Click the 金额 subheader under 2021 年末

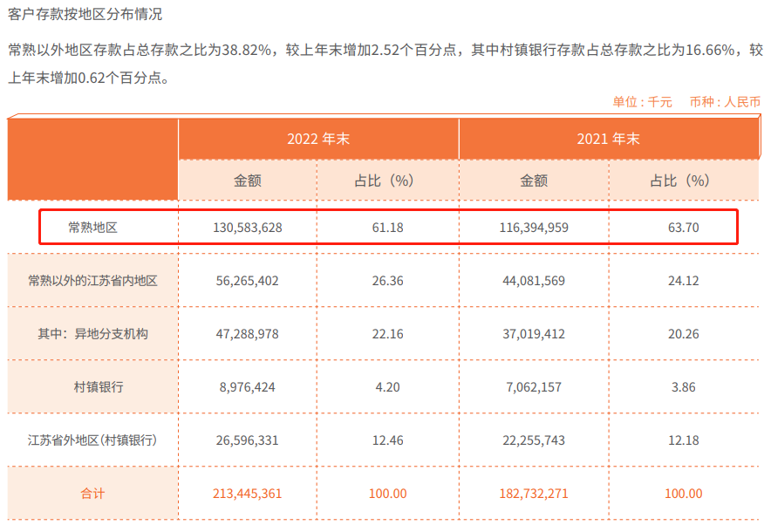pyautogui.click(x=534, y=181)
